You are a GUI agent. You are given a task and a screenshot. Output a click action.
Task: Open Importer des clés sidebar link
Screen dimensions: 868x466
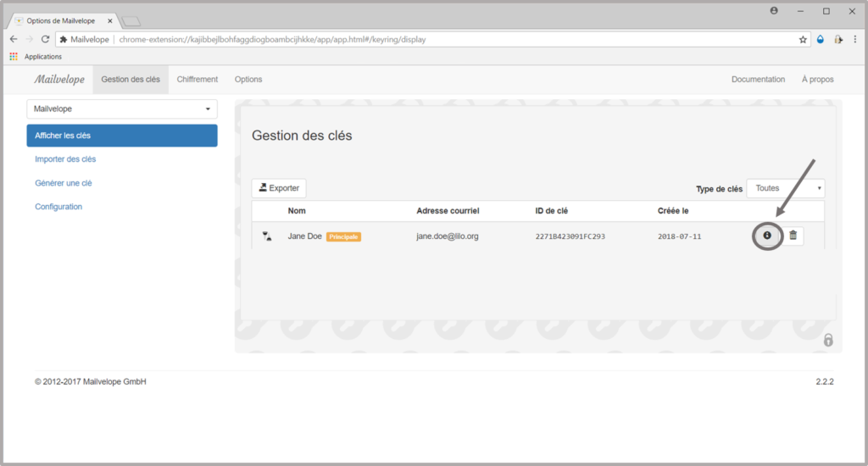click(x=65, y=158)
